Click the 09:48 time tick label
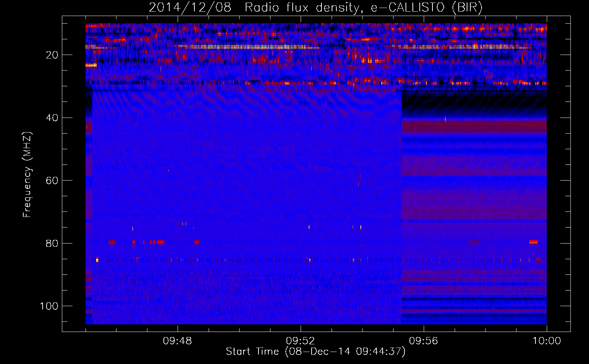The height and width of the screenshot is (364, 589). point(178,341)
